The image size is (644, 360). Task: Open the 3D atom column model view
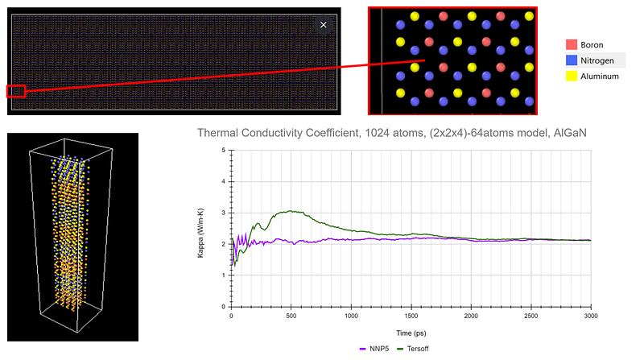[72, 237]
